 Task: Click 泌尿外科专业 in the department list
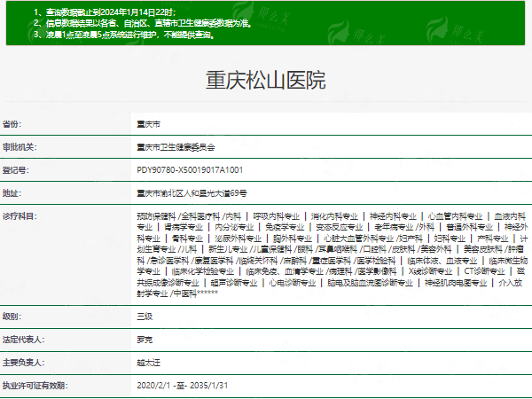tap(239, 239)
